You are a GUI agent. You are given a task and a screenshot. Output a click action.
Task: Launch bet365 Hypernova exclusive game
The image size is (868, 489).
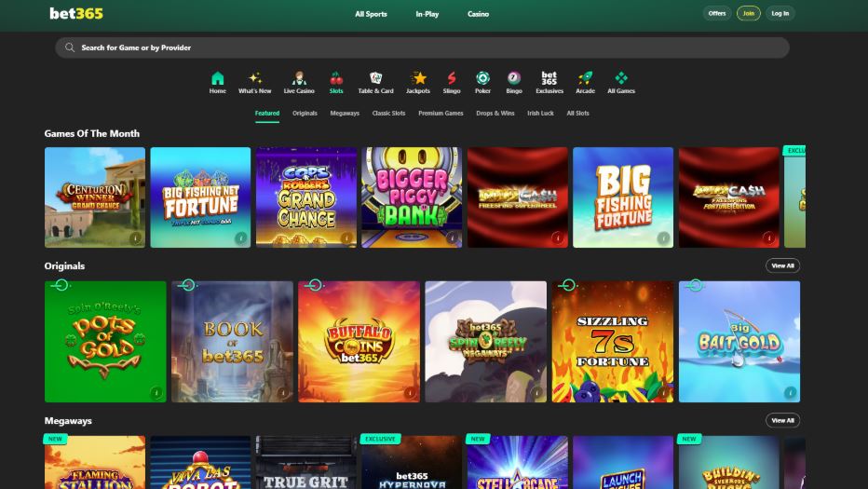click(x=412, y=462)
